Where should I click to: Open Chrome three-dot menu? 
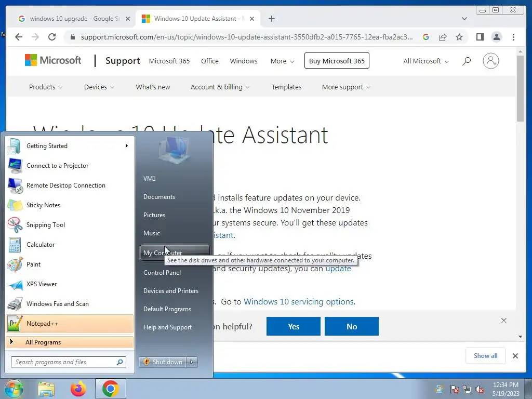tap(513, 37)
